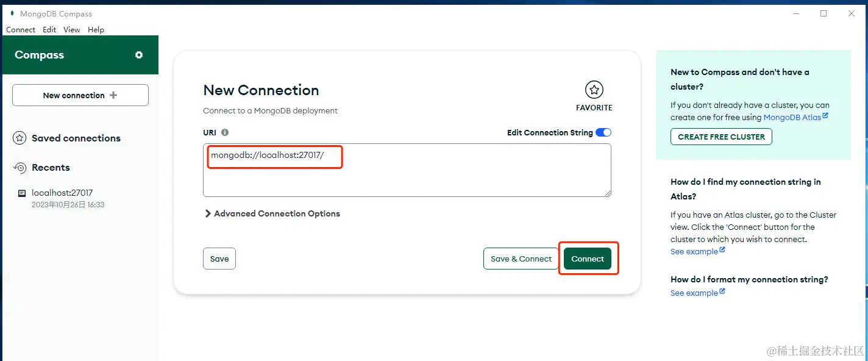Open the Help menu
The height and width of the screenshot is (361, 868).
(x=96, y=29)
